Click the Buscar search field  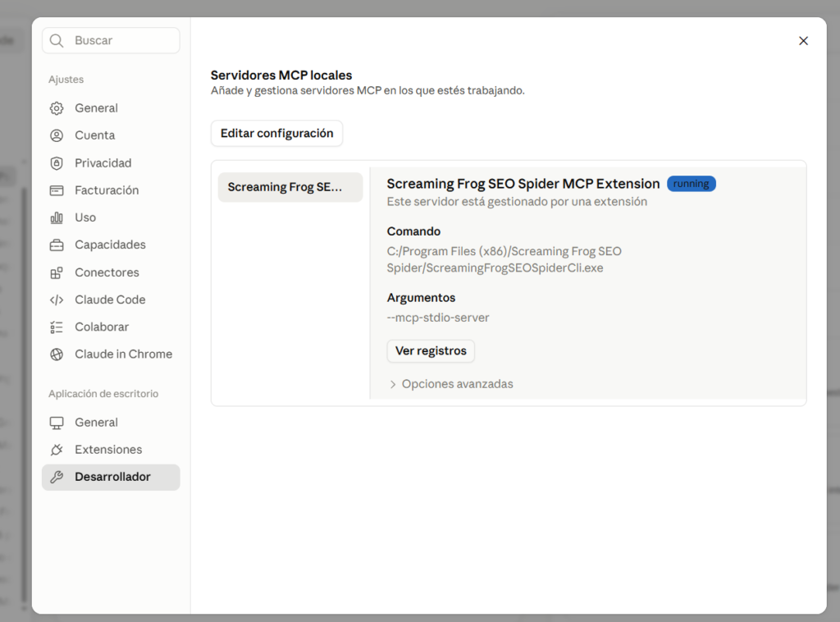tap(111, 41)
